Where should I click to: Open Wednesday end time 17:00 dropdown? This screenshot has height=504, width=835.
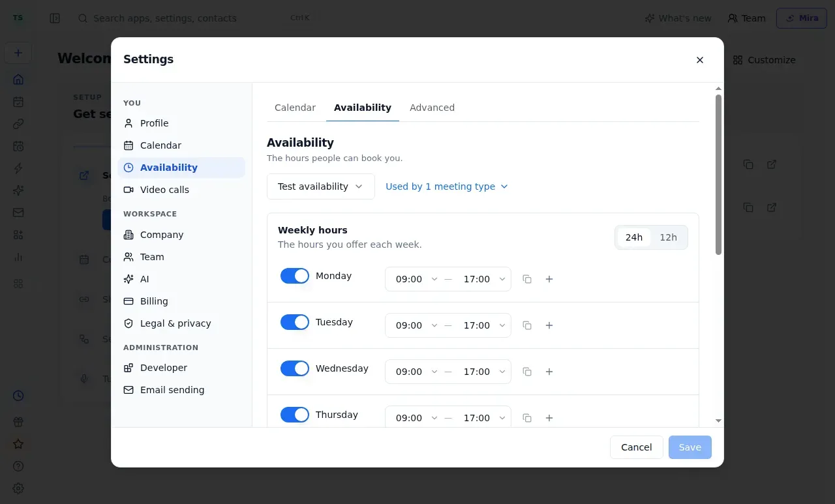pyautogui.click(x=484, y=372)
